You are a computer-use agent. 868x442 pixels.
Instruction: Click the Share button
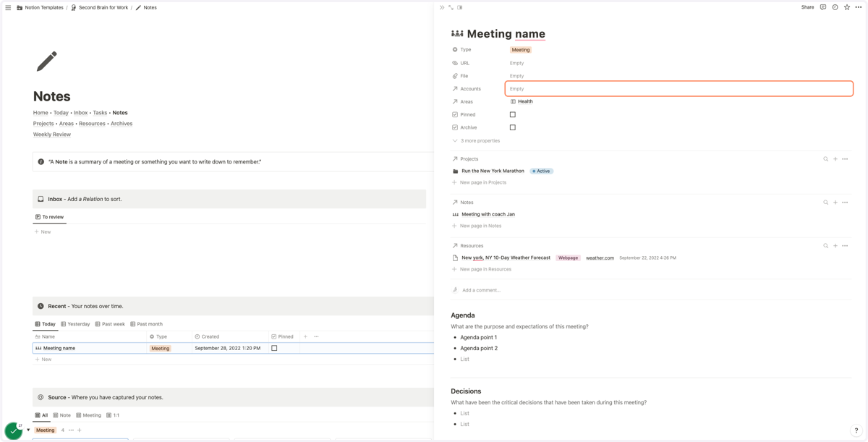click(x=807, y=7)
